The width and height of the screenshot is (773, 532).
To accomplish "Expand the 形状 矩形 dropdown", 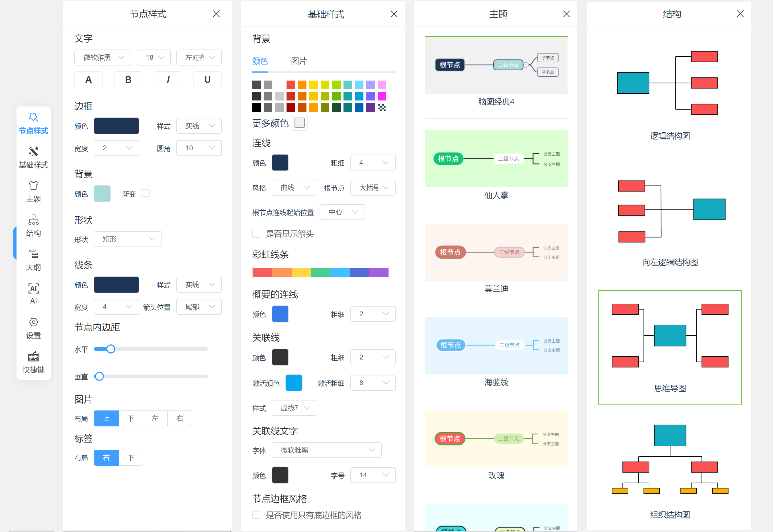I will pos(128,239).
